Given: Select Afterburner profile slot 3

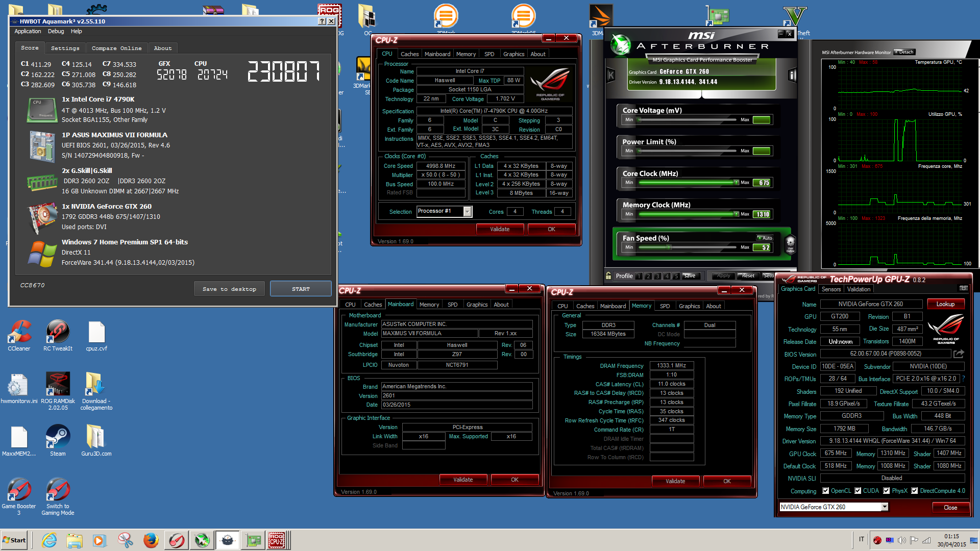Looking at the screenshot, I should 657,276.
